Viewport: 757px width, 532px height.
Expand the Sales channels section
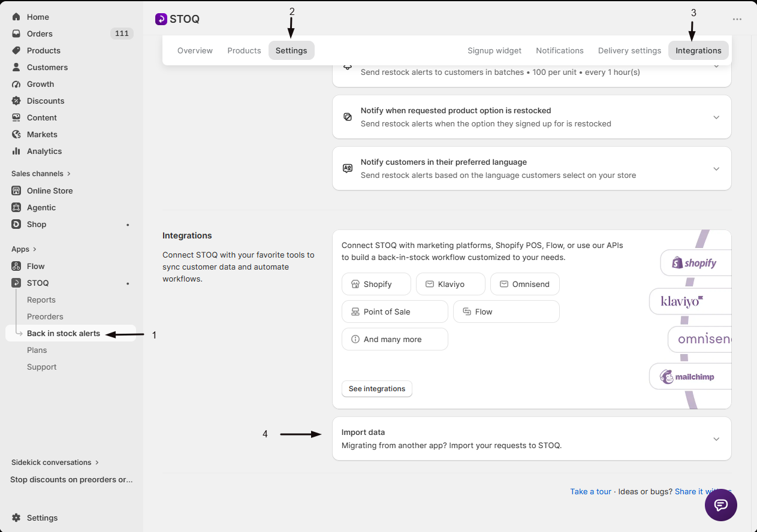click(41, 174)
